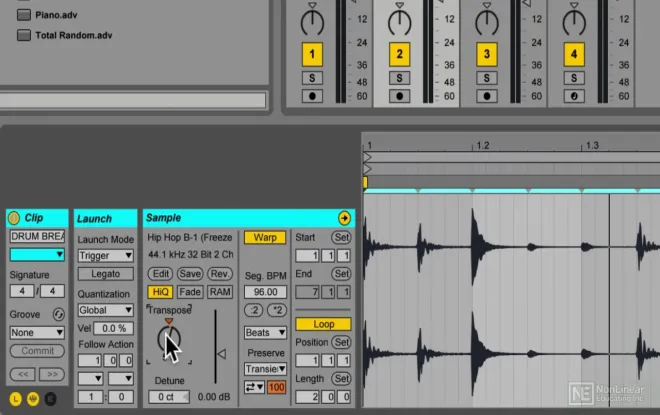Image resolution: width=660 pixels, height=415 pixels.
Task: Solo track 2
Action: pyautogui.click(x=399, y=78)
